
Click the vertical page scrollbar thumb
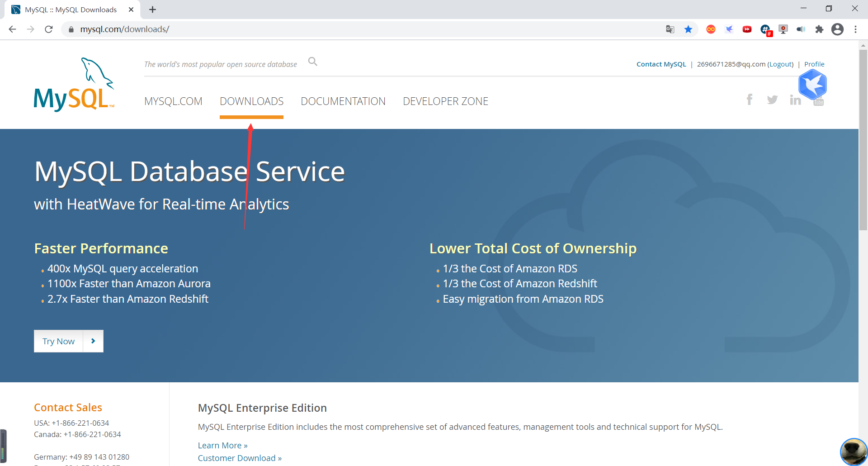click(863, 140)
